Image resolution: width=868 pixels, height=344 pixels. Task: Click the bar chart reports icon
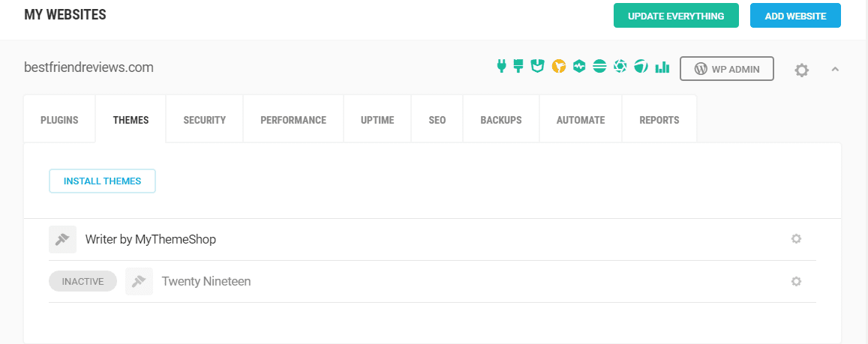pyautogui.click(x=662, y=67)
